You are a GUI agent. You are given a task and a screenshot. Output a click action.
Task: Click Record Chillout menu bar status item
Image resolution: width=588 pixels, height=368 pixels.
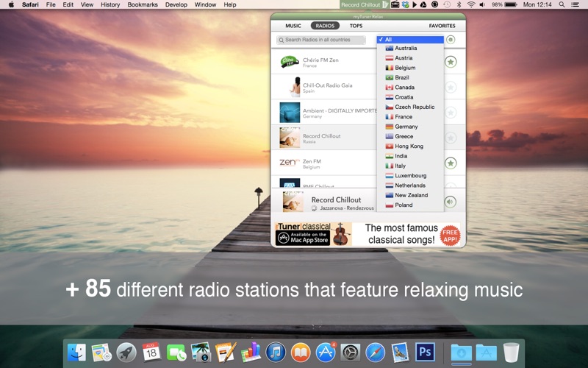coord(364,4)
